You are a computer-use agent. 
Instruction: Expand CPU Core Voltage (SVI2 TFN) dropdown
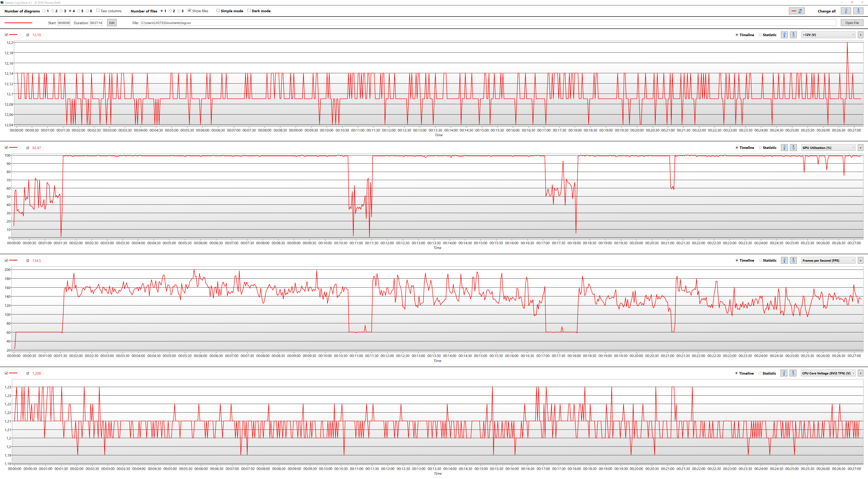pos(828,373)
